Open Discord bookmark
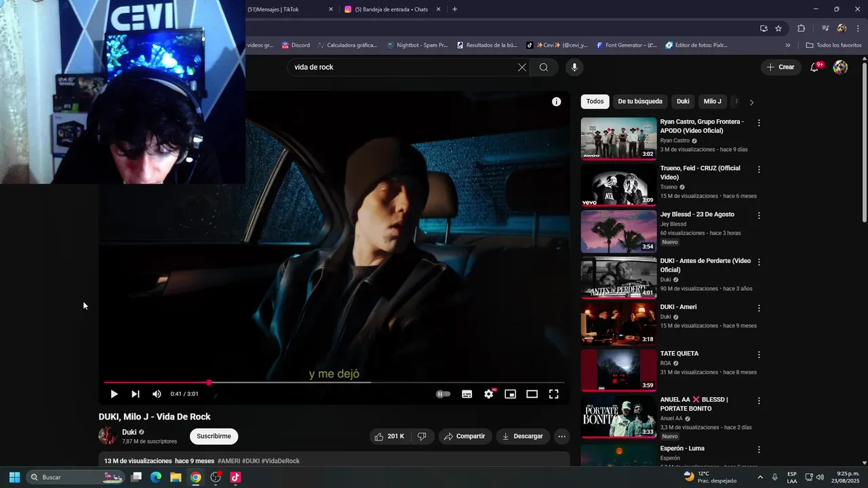This screenshot has width=868, height=488. click(296, 45)
